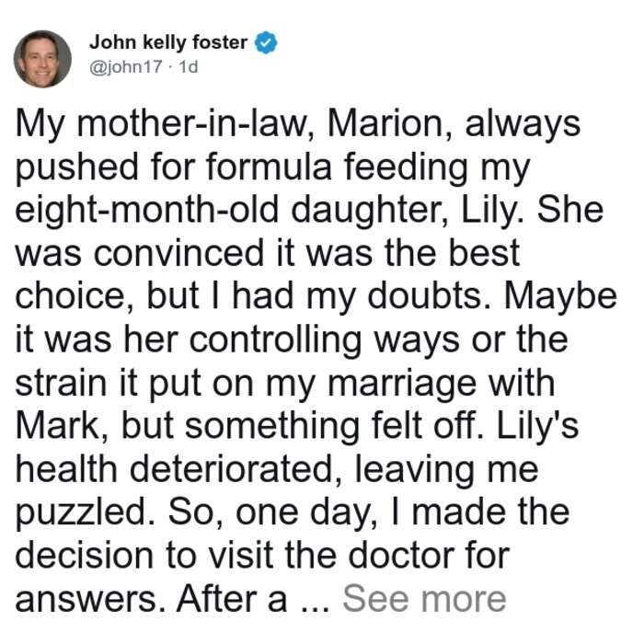Click the word puzzled in the post

85,513
